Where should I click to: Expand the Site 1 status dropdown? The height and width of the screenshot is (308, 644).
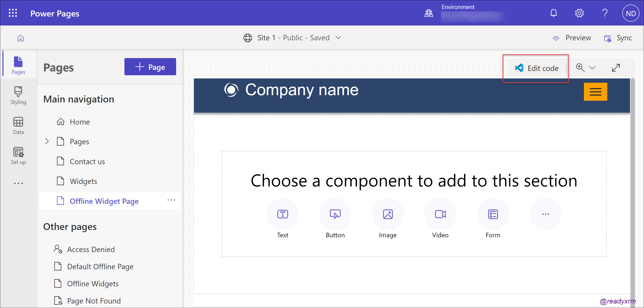(338, 38)
